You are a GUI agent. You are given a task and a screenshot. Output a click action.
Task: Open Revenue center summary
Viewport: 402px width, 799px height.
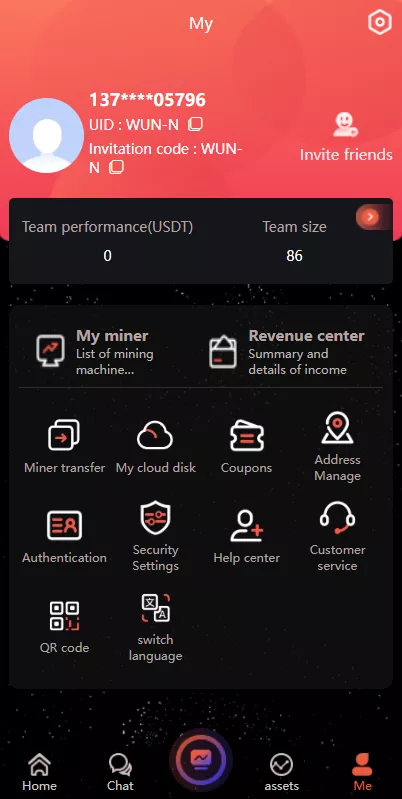click(x=288, y=352)
